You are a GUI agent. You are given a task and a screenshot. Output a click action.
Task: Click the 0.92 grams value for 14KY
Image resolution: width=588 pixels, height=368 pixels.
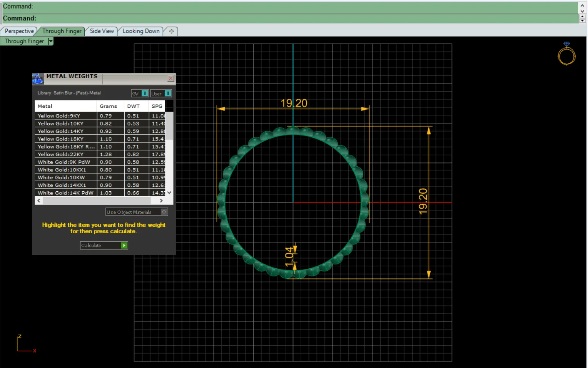coord(106,131)
